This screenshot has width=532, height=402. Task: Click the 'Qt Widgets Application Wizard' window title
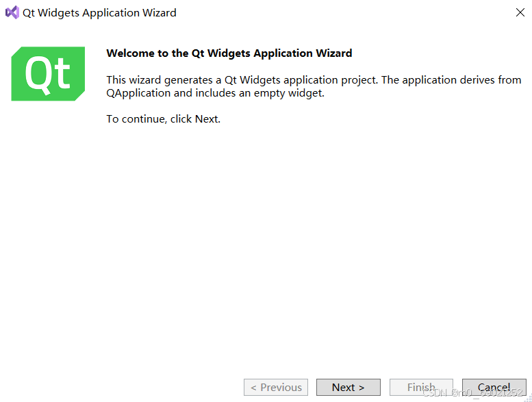click(x=99, y=13)
